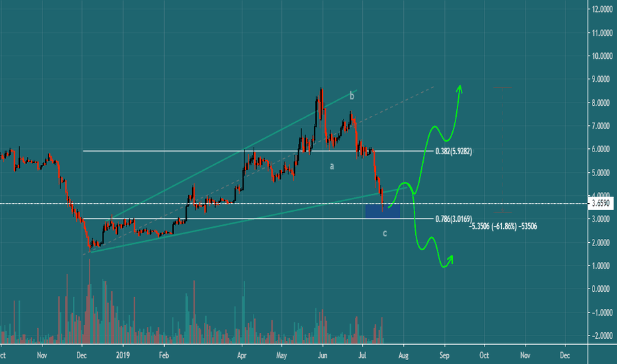Screen dimensions: 617x364
Task: Click the 0.382(5.9282) Fibonacci level label
Action: pos(453,151)
